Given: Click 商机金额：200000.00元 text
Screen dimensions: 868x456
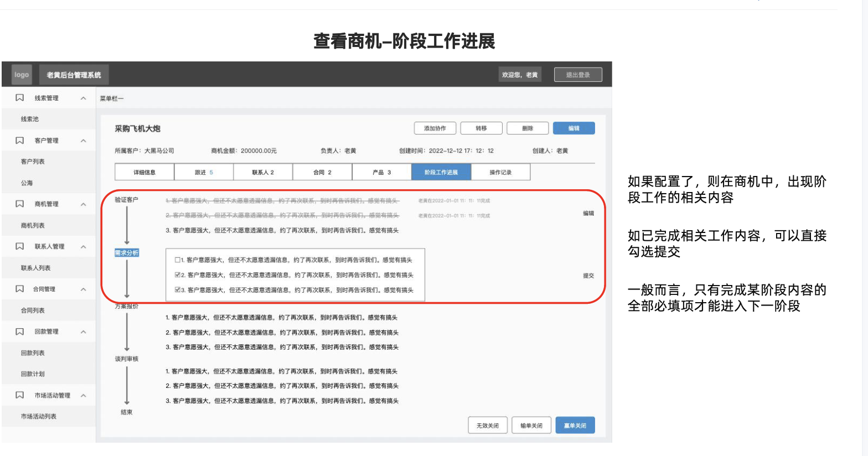Looking at the screenshot, I should 244,151.
